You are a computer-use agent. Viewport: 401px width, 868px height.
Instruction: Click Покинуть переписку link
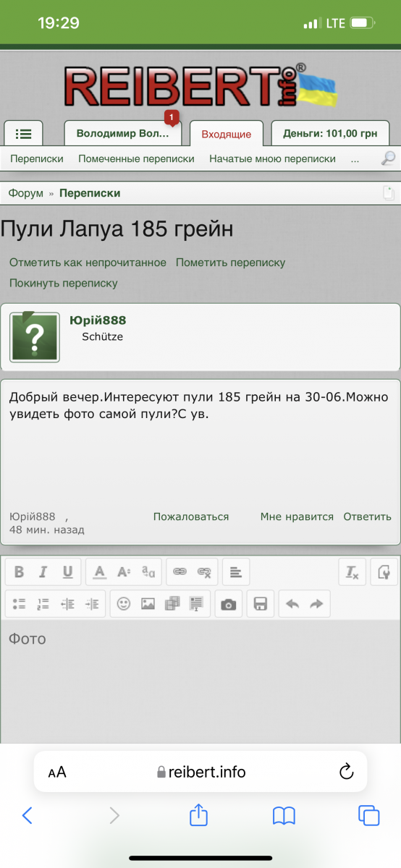63,283
